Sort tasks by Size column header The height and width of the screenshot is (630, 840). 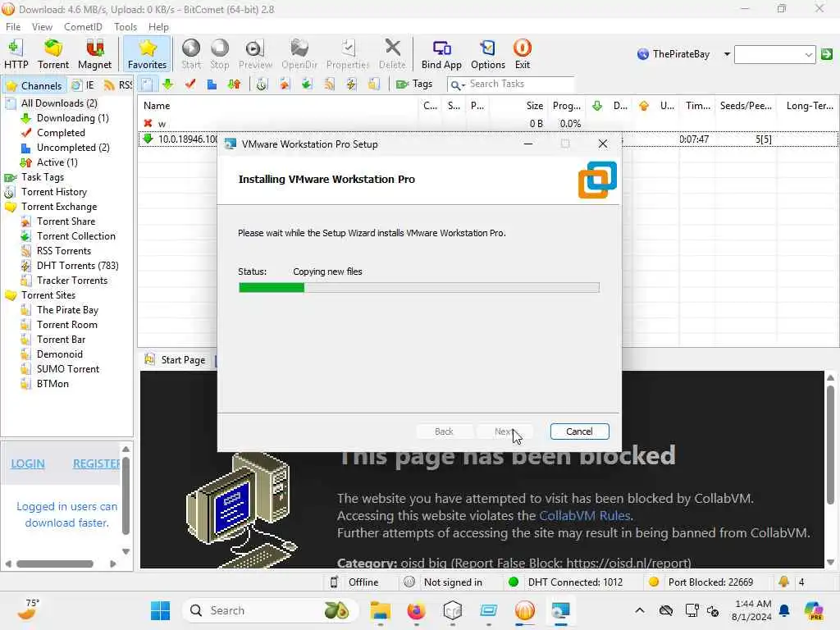pyautogui.click(x=518, y=106)
